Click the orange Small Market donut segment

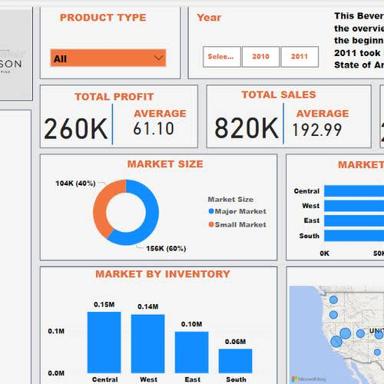point(100,208)
